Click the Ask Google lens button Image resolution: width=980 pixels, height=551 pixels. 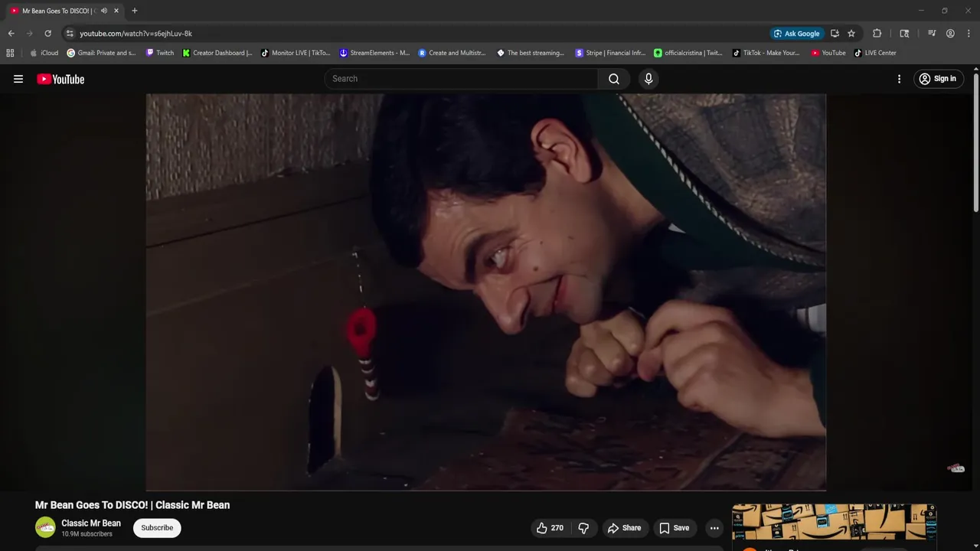pyautogui.click(x=797, y=34)
